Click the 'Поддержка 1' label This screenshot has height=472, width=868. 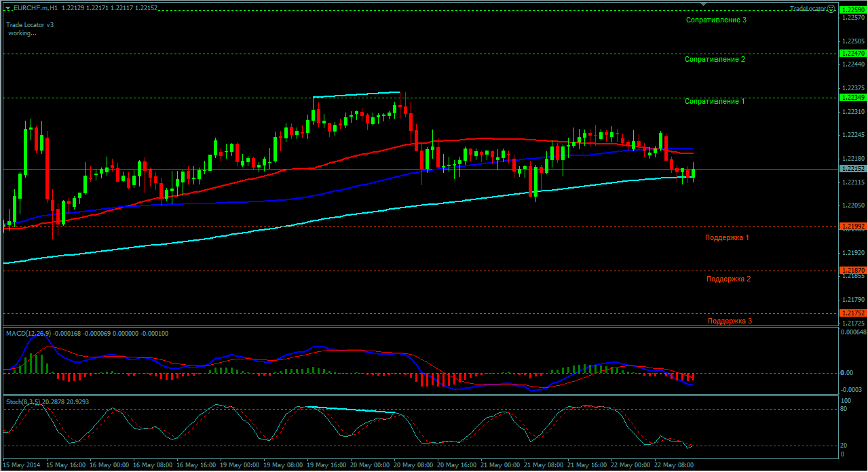coord(727,238)
